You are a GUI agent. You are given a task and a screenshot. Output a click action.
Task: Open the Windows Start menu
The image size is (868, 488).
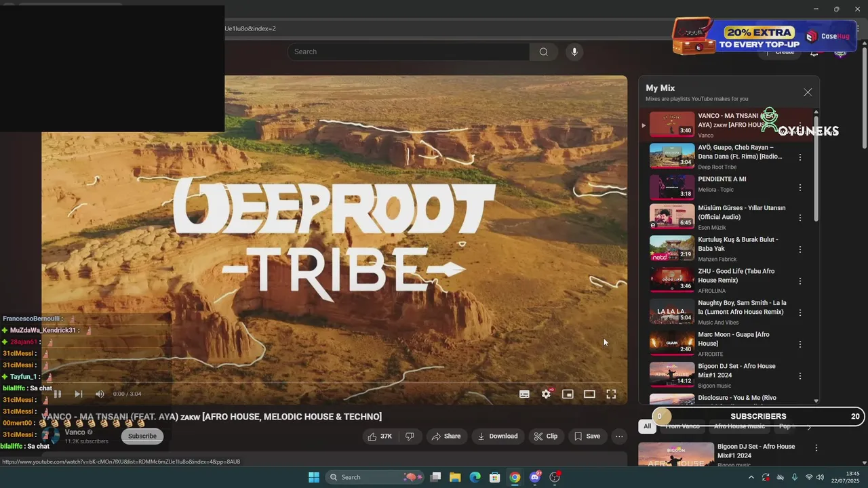pyautogui.click(x=314, y=477)
